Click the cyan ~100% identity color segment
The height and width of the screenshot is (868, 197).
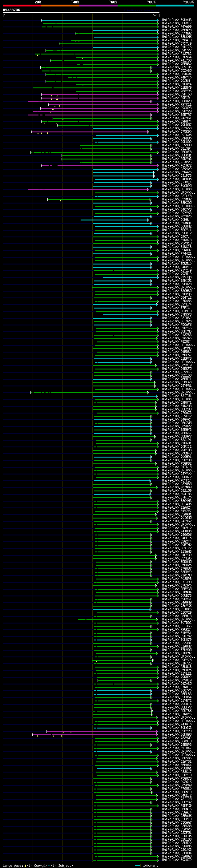(175, 6)
